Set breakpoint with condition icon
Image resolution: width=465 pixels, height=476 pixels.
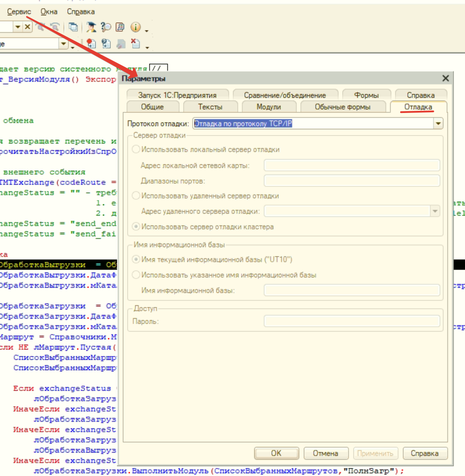[x=106, y=43]
